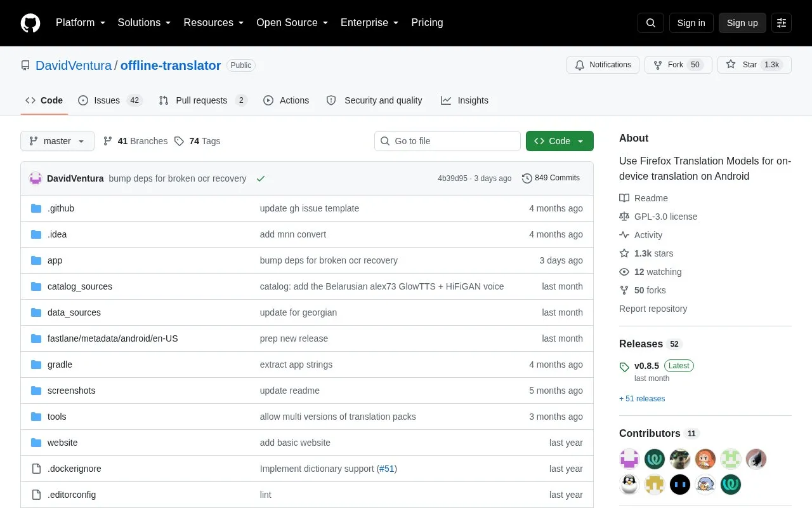812x508 pixels.
Task: Click the .dockerignore file icon
Action: (36, 469)
